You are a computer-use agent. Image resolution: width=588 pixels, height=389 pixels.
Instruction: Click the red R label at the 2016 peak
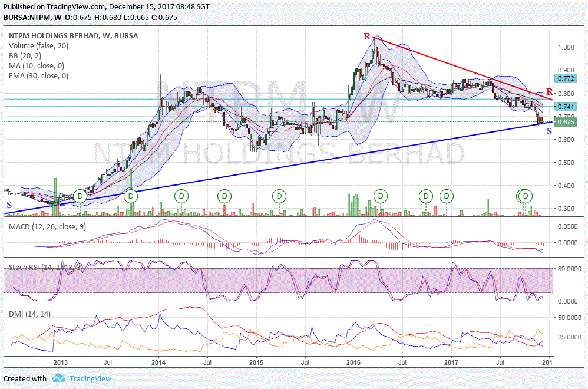tap(366, 37)
